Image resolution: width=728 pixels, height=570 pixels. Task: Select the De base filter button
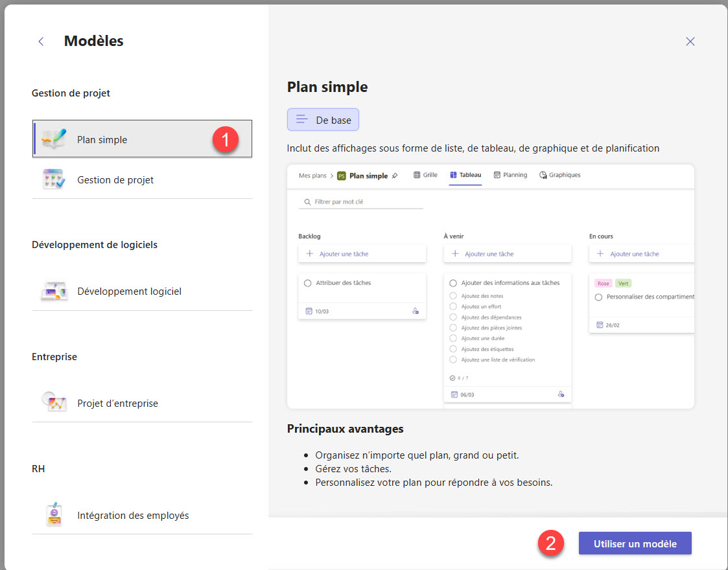[323, 120]
